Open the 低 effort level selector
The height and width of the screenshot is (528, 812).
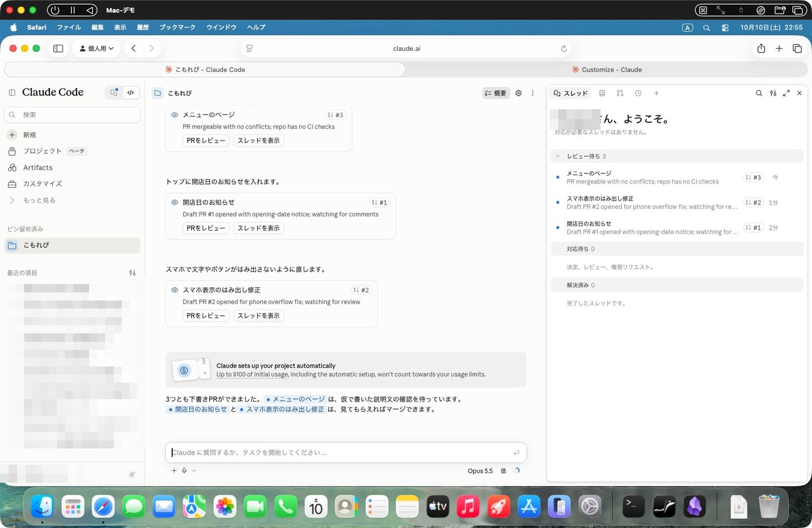[x=503, y=471]
